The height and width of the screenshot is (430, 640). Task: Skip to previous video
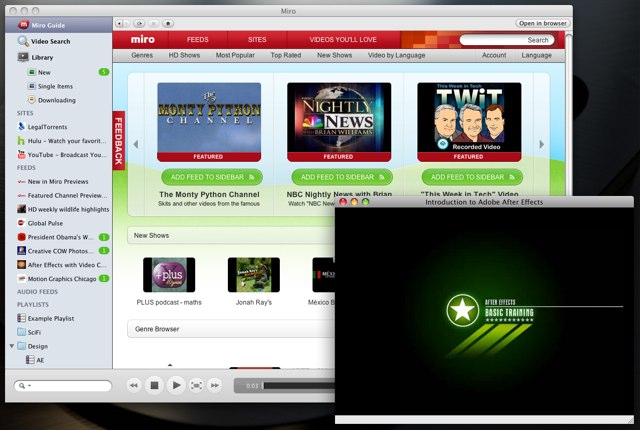pyautogui.click(x=133, y=385)
